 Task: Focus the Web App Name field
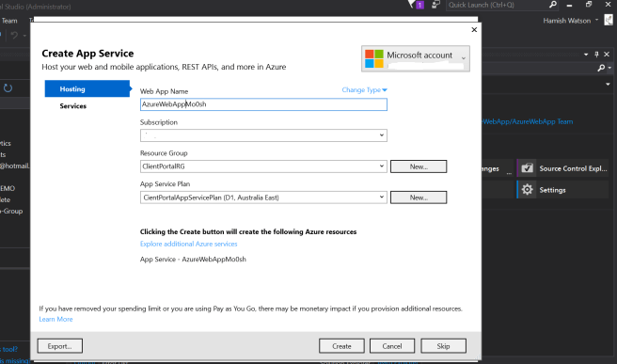point(263,104)
